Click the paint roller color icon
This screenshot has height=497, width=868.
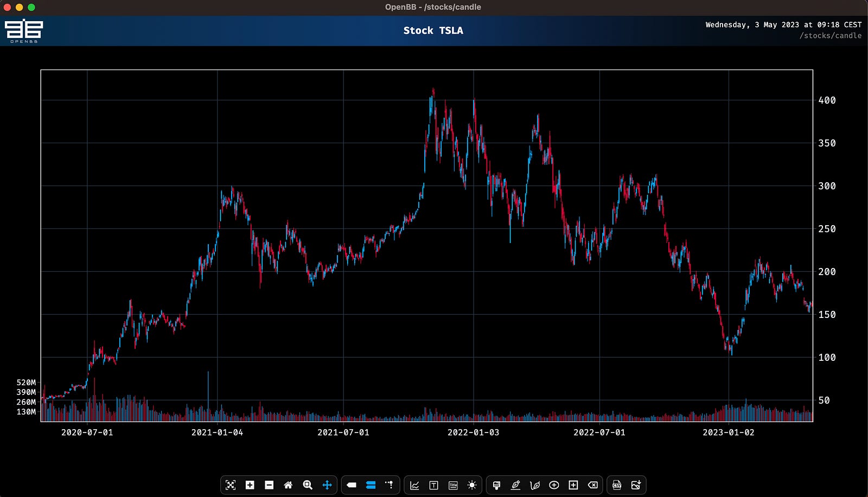point(496,485)
